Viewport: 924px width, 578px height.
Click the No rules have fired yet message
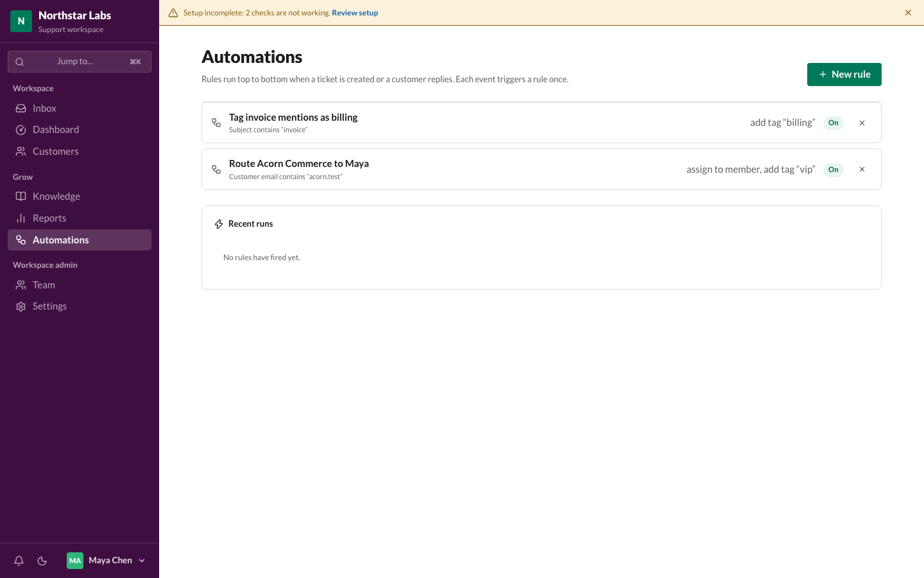point(262,258)
